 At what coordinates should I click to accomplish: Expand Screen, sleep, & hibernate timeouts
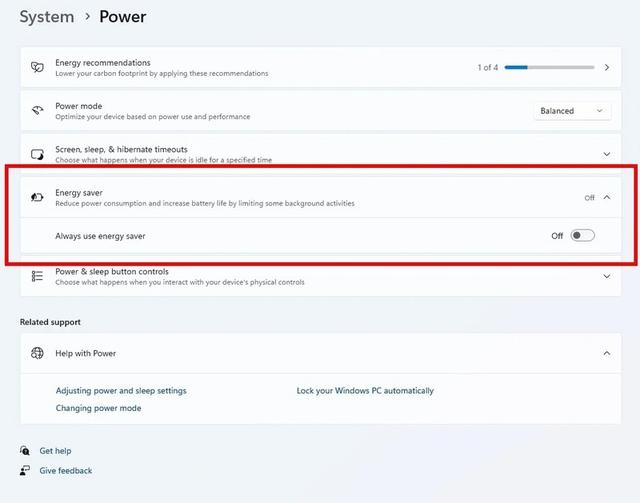click(607, 154)
